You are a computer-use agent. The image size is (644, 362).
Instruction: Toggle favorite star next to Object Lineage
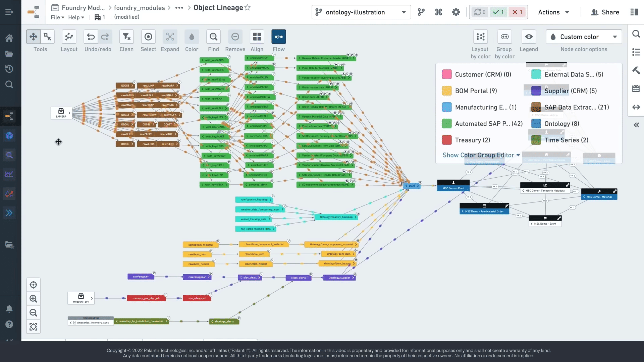[248, 7]
